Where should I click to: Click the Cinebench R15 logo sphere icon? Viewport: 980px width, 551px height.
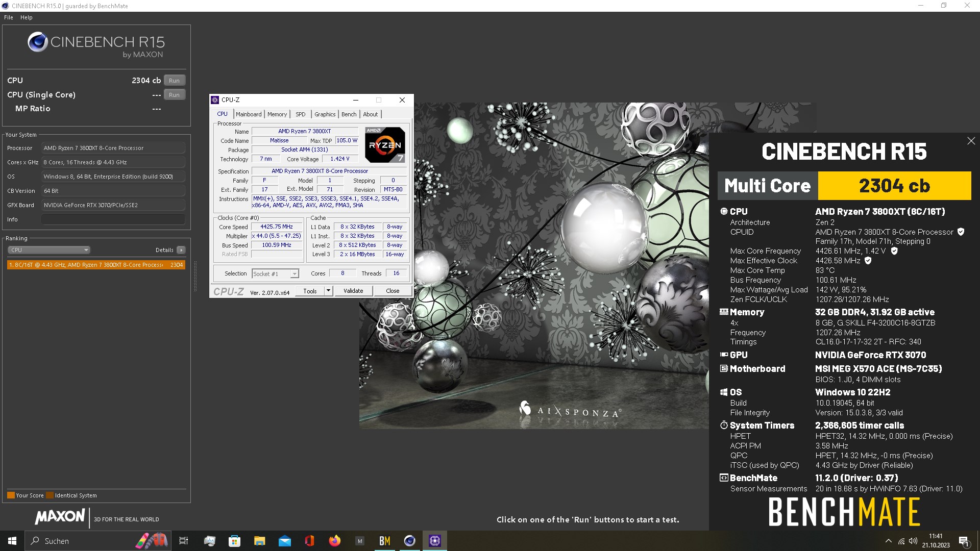tap(38, 42)
